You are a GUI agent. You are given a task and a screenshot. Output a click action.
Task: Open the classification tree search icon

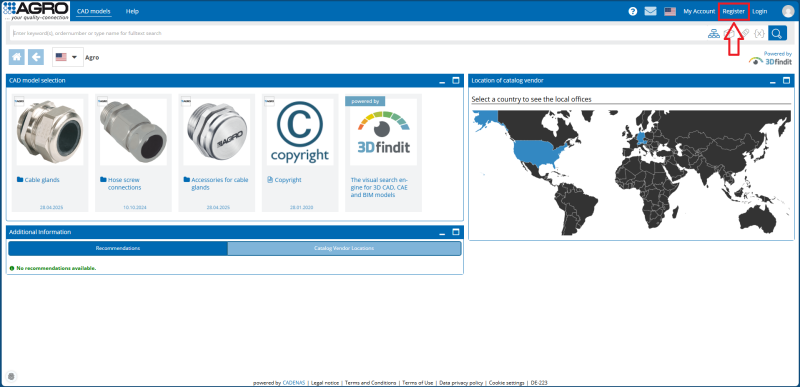coord(713,33)
